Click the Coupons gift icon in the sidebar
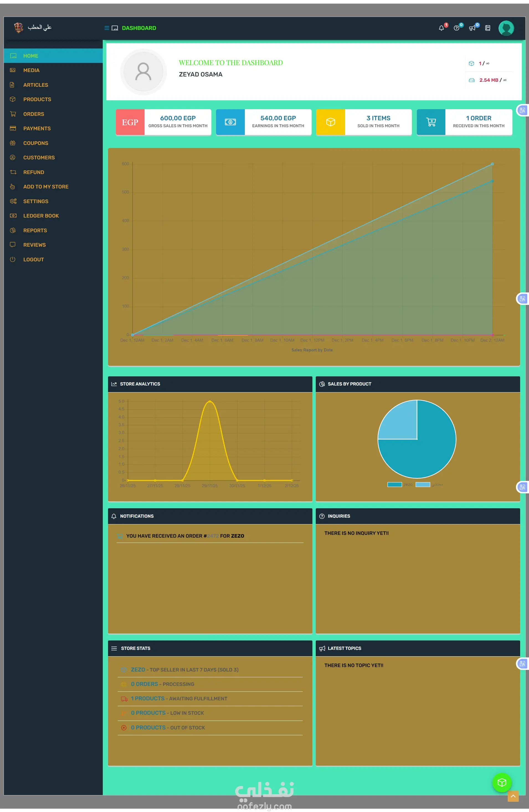 pyautogui.click(x=13, y=143)
